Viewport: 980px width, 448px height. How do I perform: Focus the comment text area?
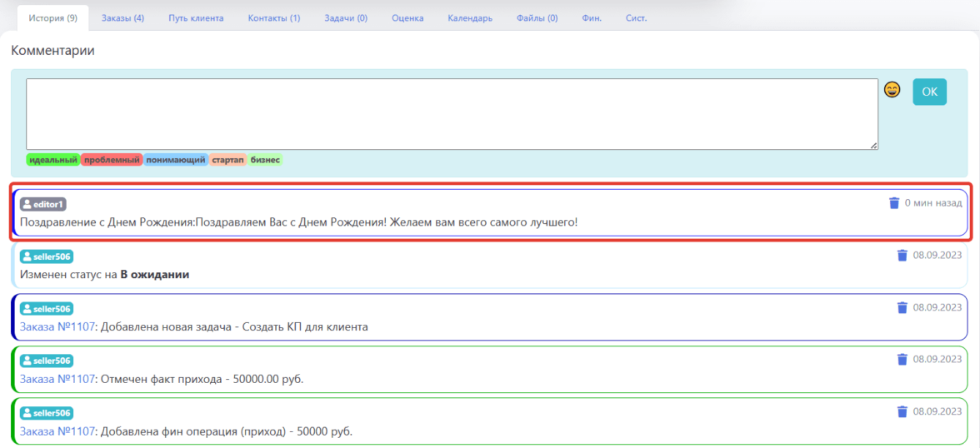452,114
